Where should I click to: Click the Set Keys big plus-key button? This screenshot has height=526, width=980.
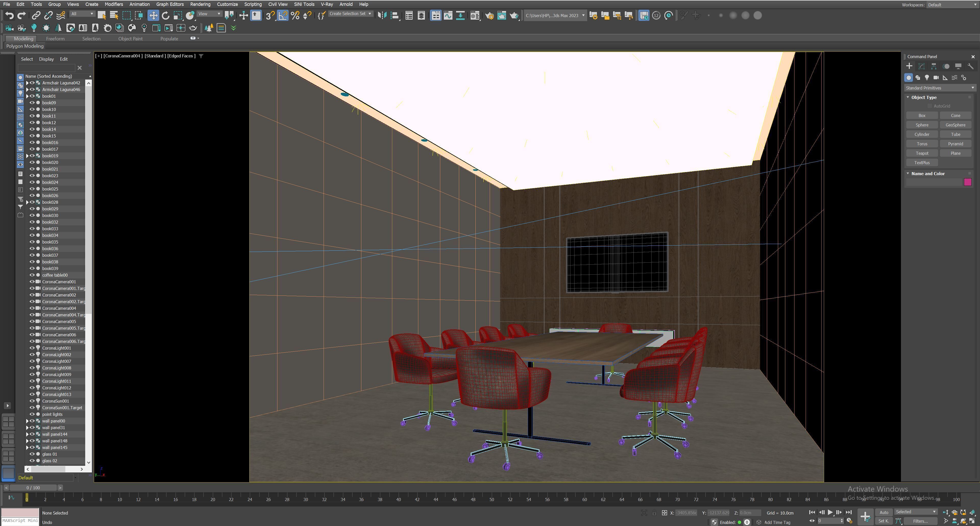(865, 517)
